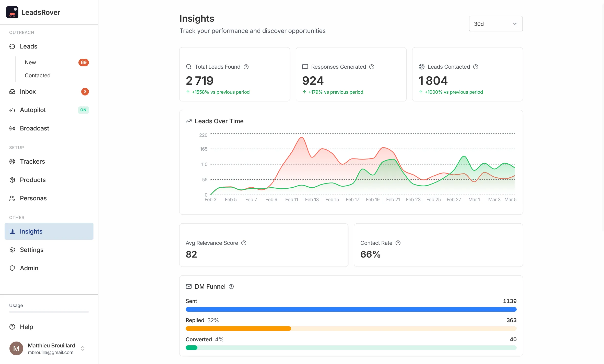Click the Feb 17 point on chart
Image resolution: width=604 pixels, height=364 pixels.
click(x=352, y=159)
